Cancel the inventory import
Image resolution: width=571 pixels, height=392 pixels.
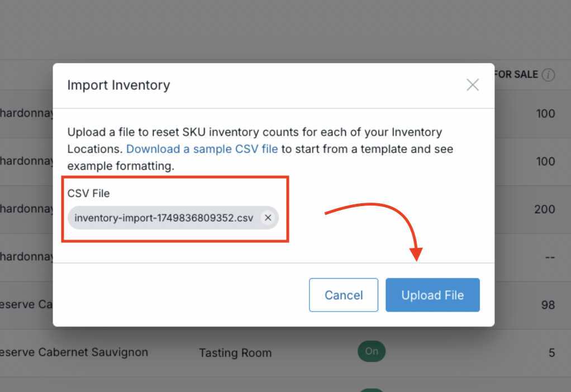pos(343,295)
